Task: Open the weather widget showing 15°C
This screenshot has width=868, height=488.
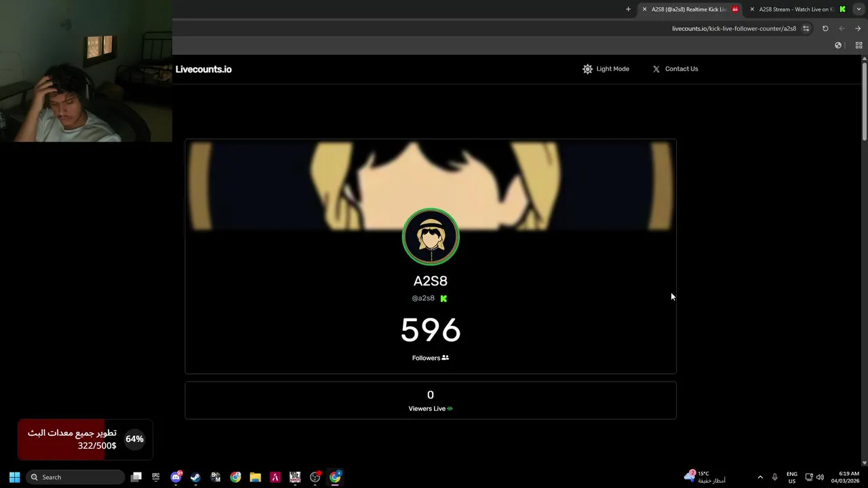Action: coord(704,477)
